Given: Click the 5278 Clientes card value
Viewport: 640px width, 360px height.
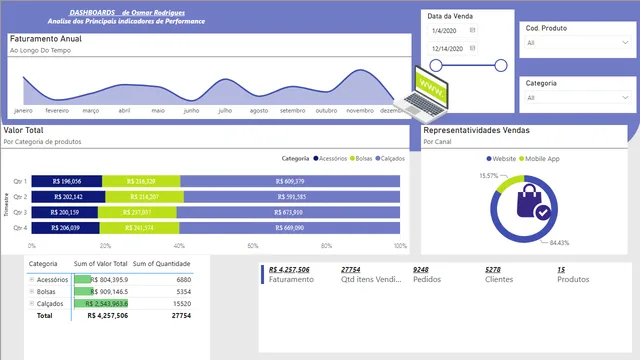Looking at the screenshot, I should 493,269.
